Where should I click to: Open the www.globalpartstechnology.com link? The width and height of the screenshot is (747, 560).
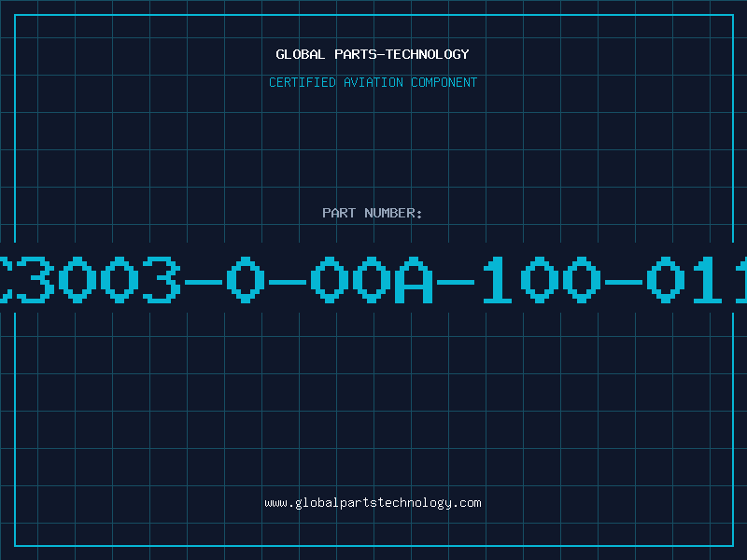pos(373,503)
